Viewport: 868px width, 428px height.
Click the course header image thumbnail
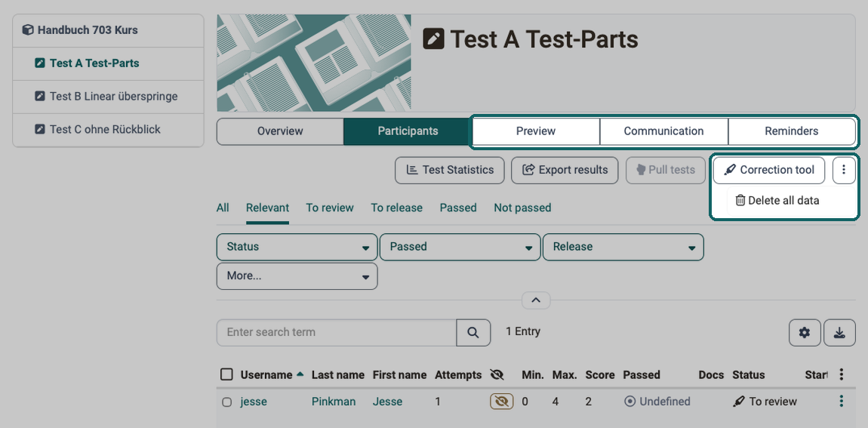314,63
